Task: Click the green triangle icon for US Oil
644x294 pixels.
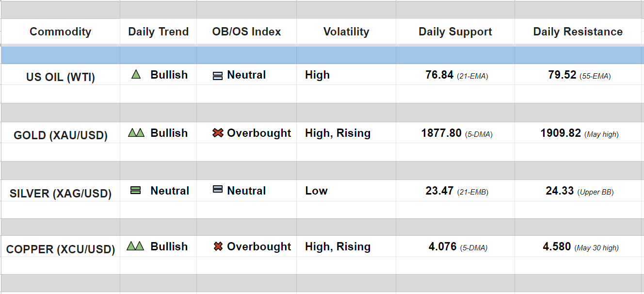Action: point(136,75)
